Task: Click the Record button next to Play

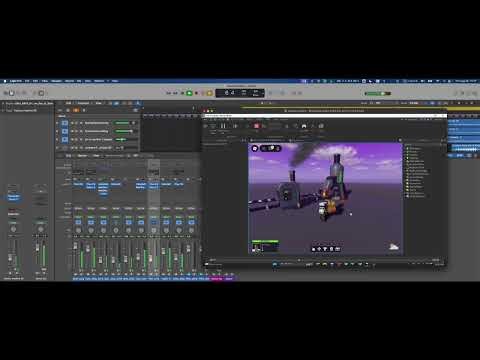Action: [196, 93]
